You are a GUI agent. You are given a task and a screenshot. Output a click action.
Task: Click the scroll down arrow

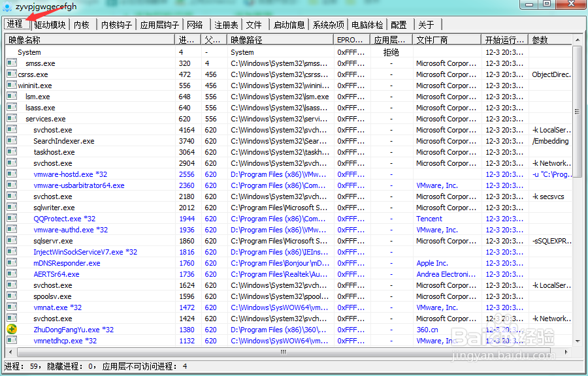click(578, 341)
